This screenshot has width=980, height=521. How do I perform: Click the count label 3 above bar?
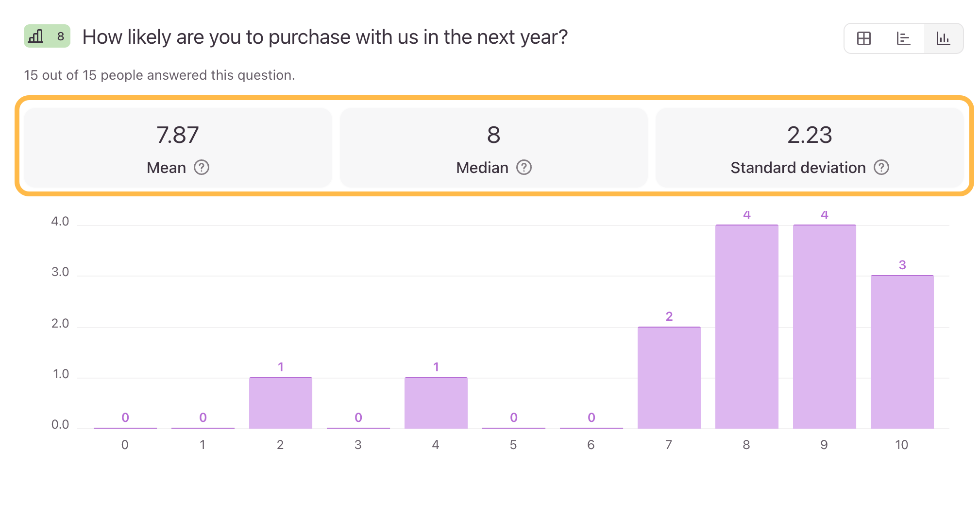pyautogui.click(x=902, y=265)
